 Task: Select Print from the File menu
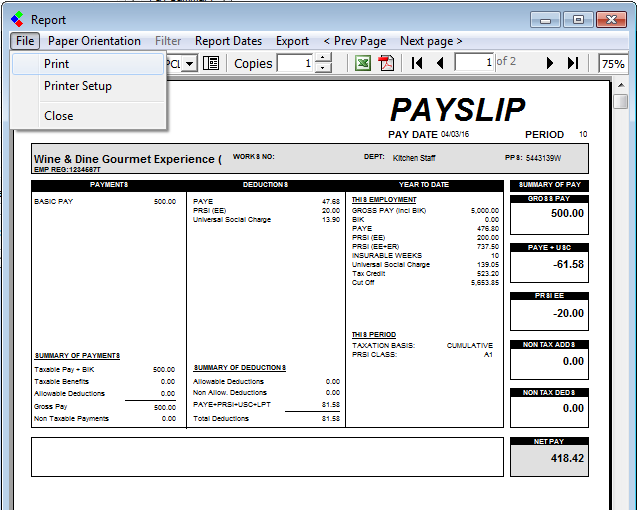[x=57, y=64]
